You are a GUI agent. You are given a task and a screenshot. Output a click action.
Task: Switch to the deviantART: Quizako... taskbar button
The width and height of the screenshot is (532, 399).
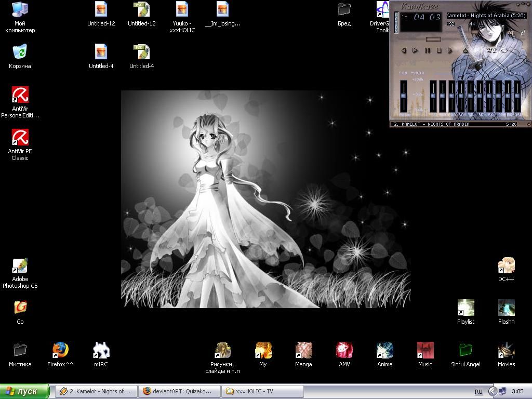(x=179, y=391)
